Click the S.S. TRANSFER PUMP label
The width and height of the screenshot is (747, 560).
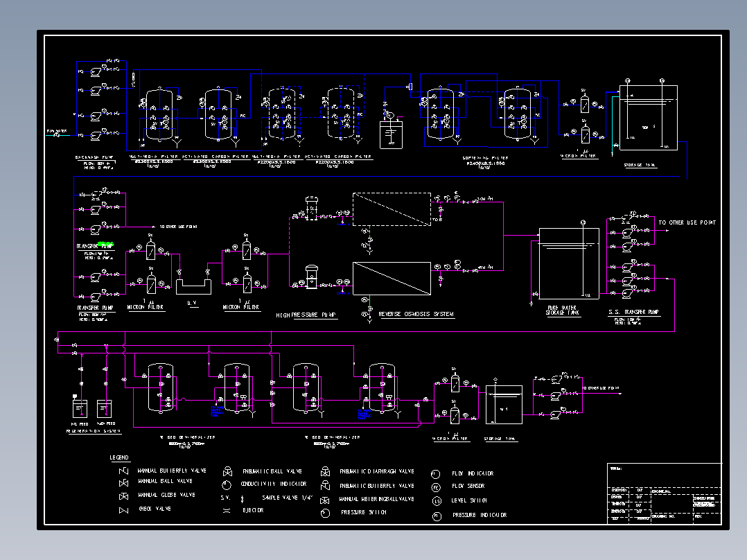(633, 312)
